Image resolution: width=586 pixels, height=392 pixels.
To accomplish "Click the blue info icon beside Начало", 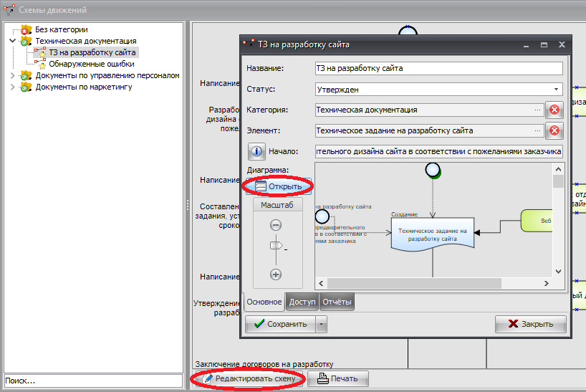I will point(257,152).
